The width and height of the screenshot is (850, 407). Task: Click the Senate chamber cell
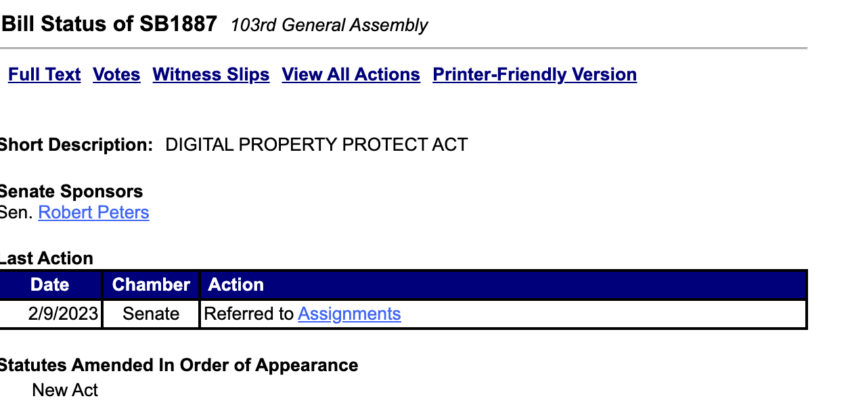(x=151, y=314)
